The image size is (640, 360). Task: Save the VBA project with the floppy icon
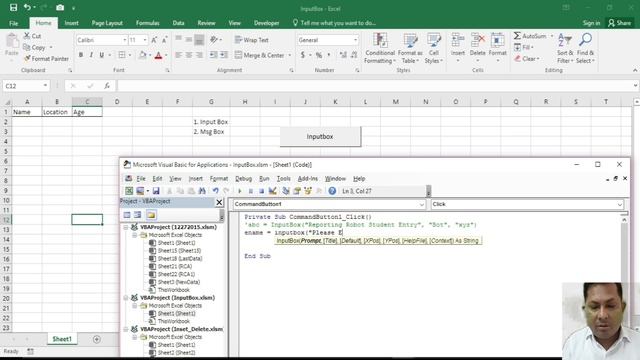(156, 191)
